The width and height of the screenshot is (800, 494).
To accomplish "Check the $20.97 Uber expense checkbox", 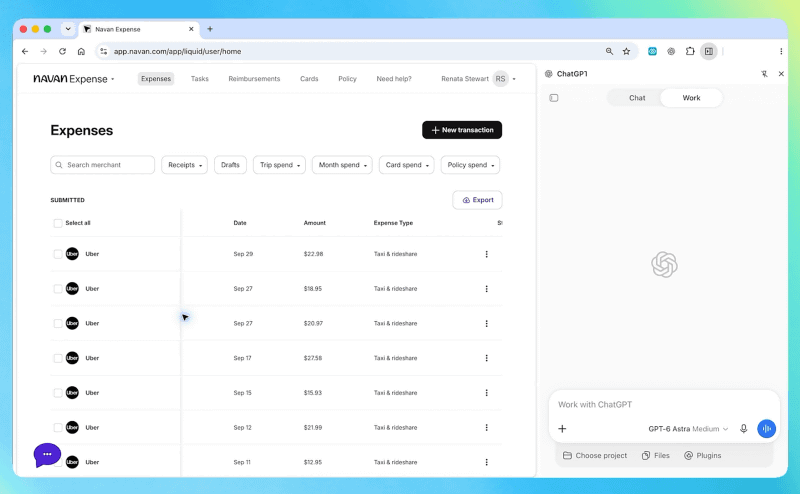I will click(58, 324).
